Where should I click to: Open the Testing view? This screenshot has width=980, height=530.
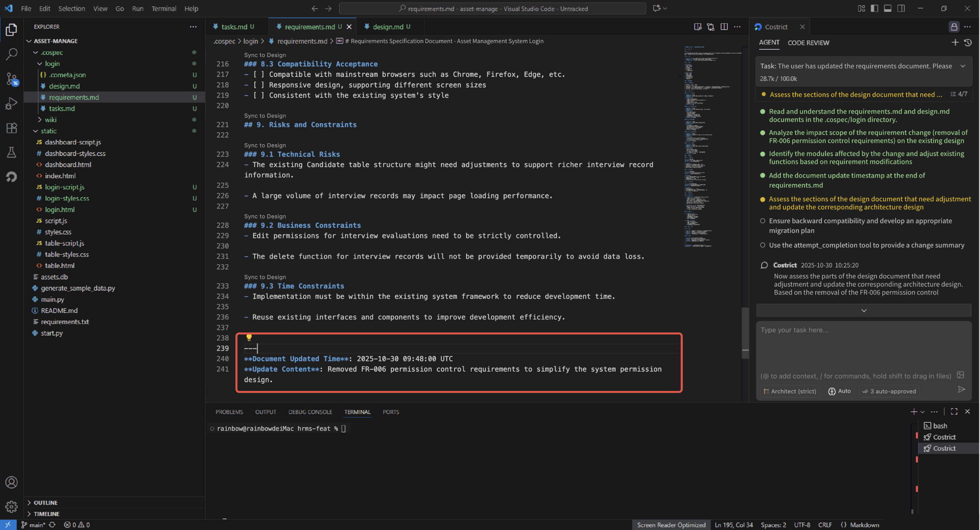11,153
